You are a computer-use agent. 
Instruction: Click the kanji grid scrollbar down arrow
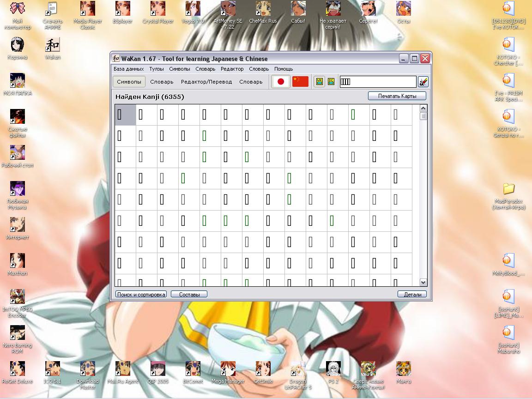(423, 282)
